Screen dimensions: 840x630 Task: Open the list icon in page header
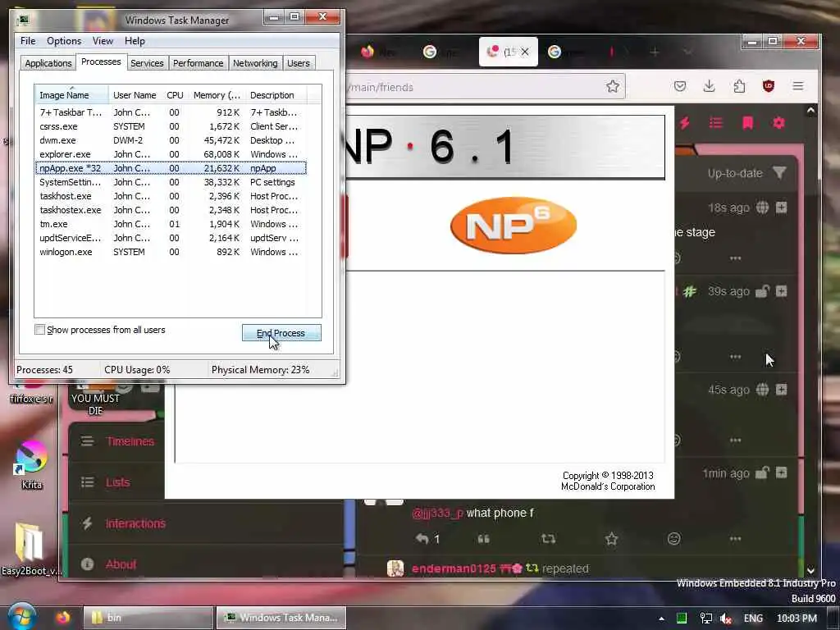pos(715,123)
